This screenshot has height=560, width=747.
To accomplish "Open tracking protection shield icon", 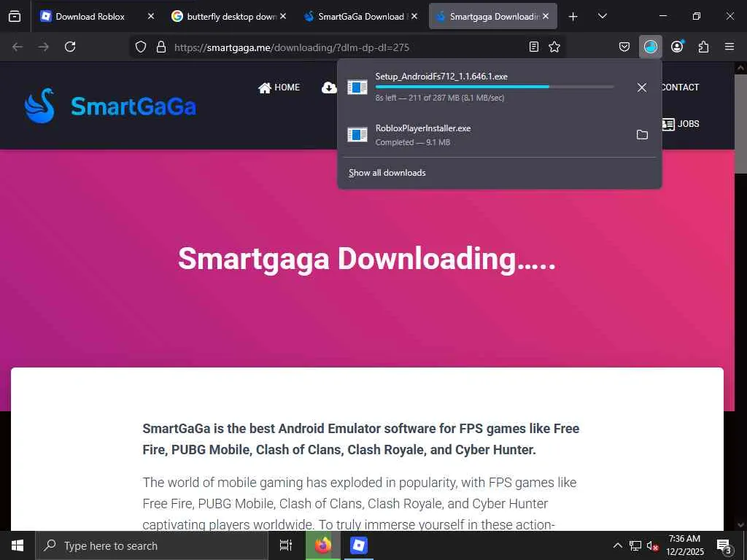I will [141, 47].
